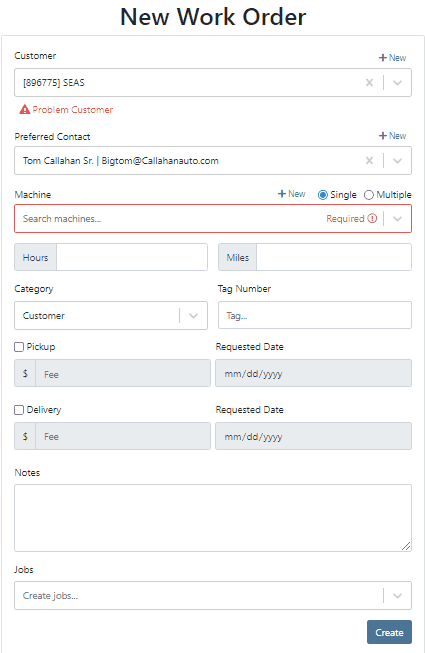Image resolution: width=425 pixels, height=653 pixels.
Task: Expand the Customer dropdown chevron
Action: click(398, 82)
